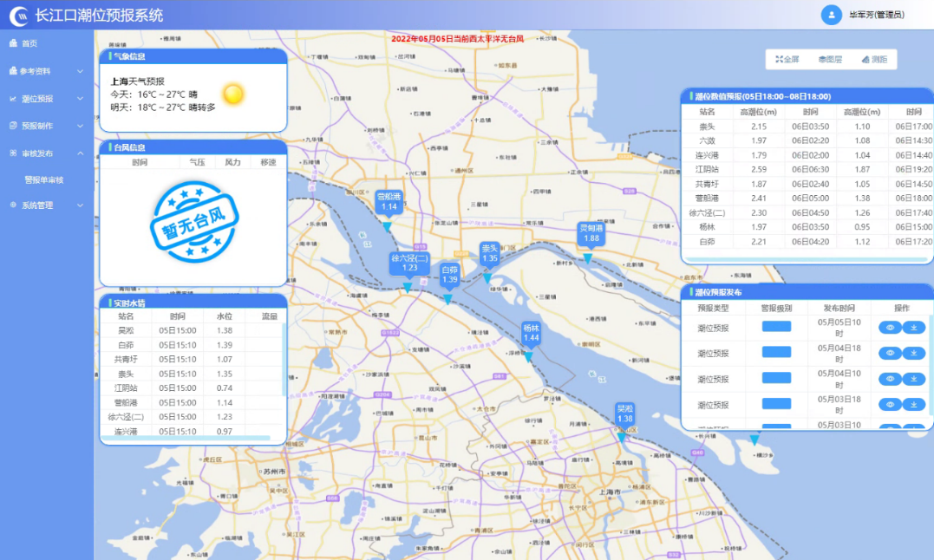Go to 首页 in the sidebar
This screenshot has height=560, width=934.
tap(29, 43)
